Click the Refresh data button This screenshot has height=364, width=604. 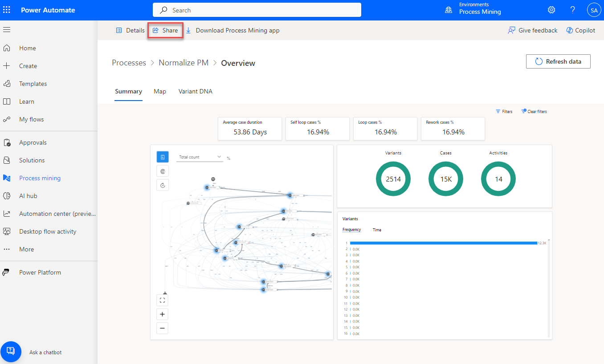point(558,61)
